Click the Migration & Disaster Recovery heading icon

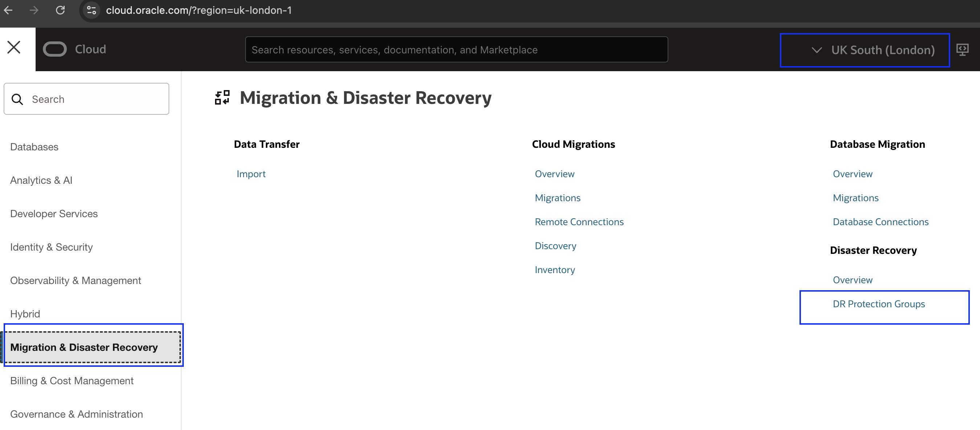pyautogui.click(x=222, y=97)
